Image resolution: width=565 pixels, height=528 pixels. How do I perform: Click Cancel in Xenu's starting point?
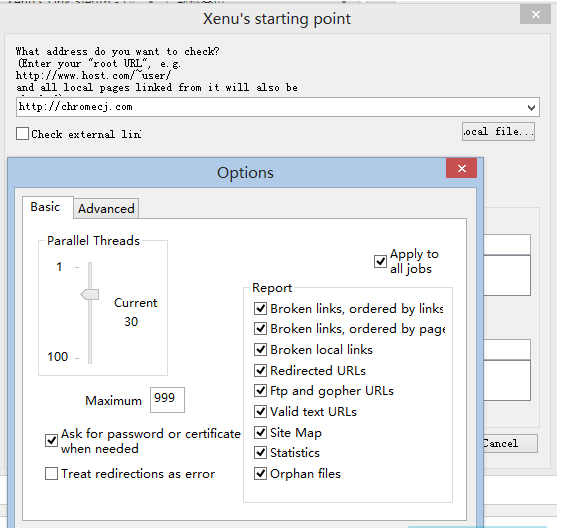pos(510,443)
